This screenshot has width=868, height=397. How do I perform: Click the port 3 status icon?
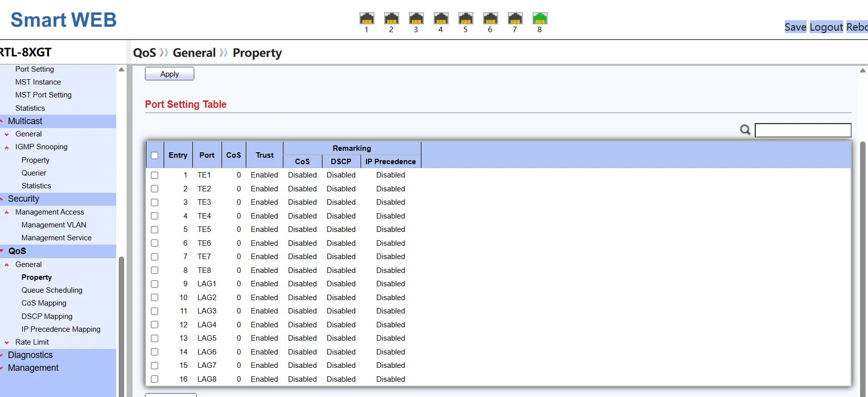(x=416, y=19)
